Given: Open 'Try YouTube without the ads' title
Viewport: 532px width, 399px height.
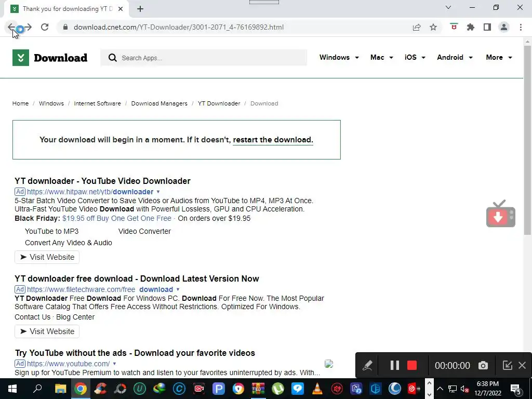Looking at the screenshot, I should tap(135, 353).
